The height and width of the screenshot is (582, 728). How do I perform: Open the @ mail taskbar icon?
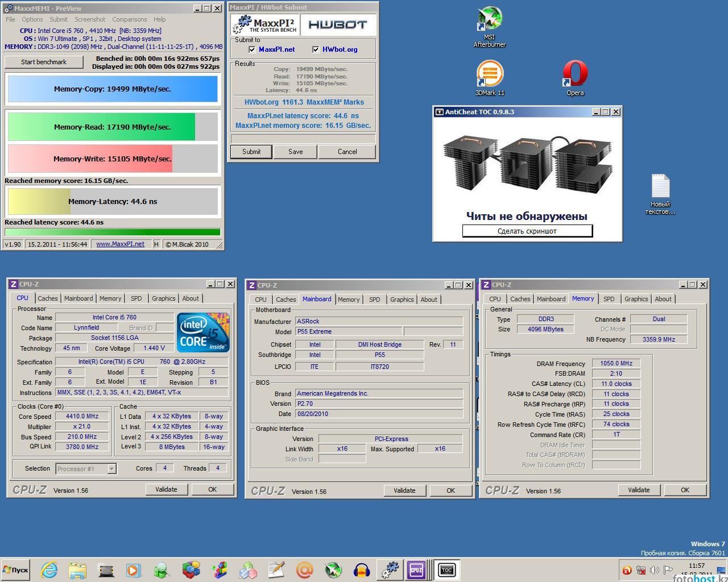[304, 570]
